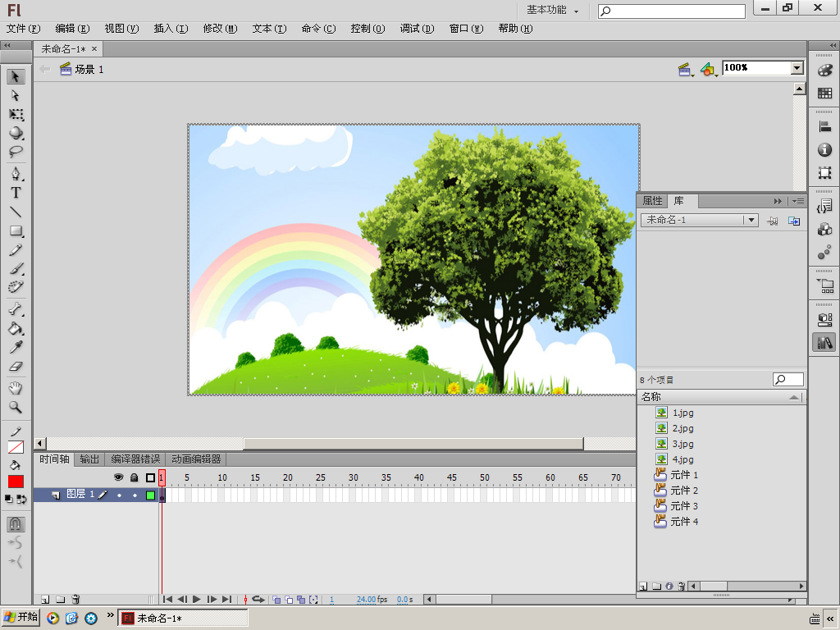
Task: Click 场景 1 breadcrumb
Action: pos(83,69)
